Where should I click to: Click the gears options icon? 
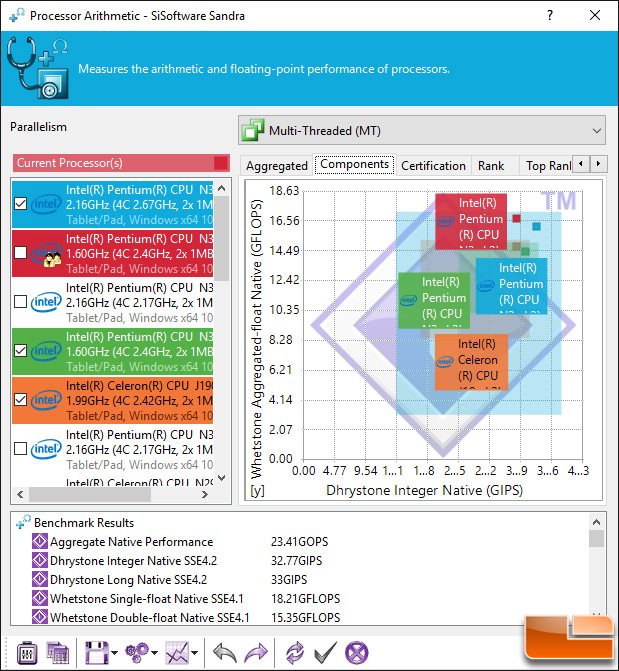[x=137, y=653]
